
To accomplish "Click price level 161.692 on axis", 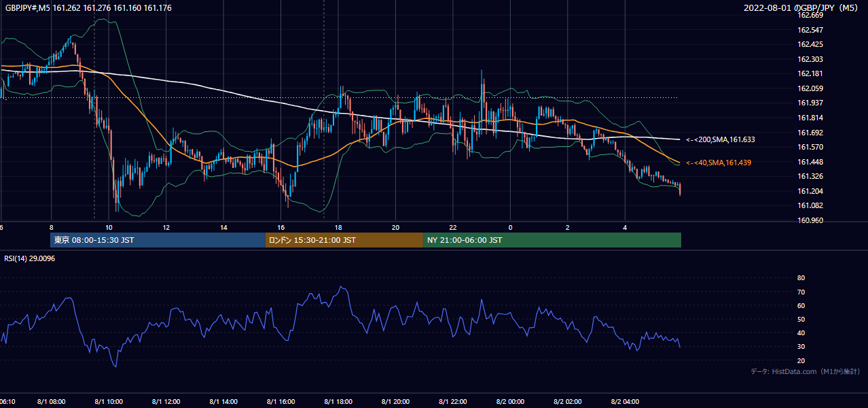I will tap(810, 133).
